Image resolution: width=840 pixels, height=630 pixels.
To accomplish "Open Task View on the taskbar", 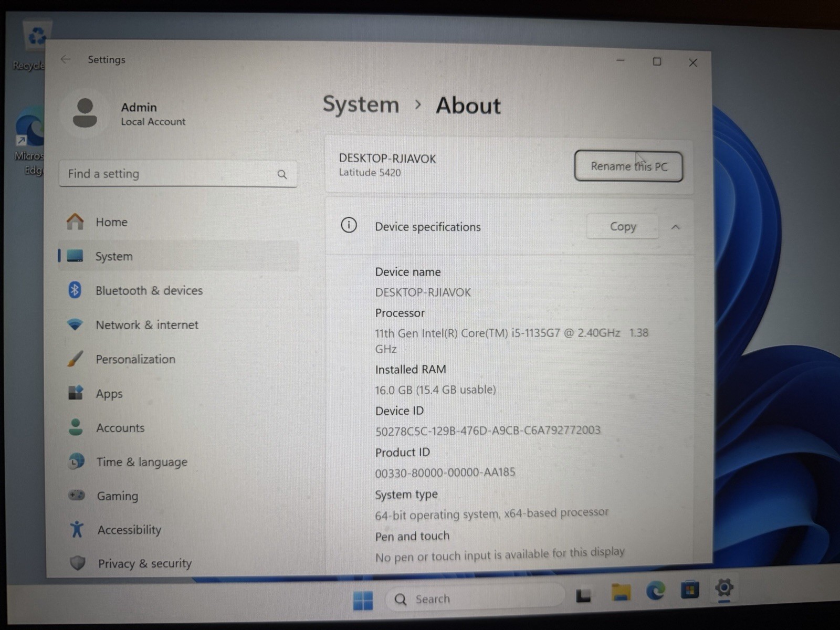I will [583, 595].
